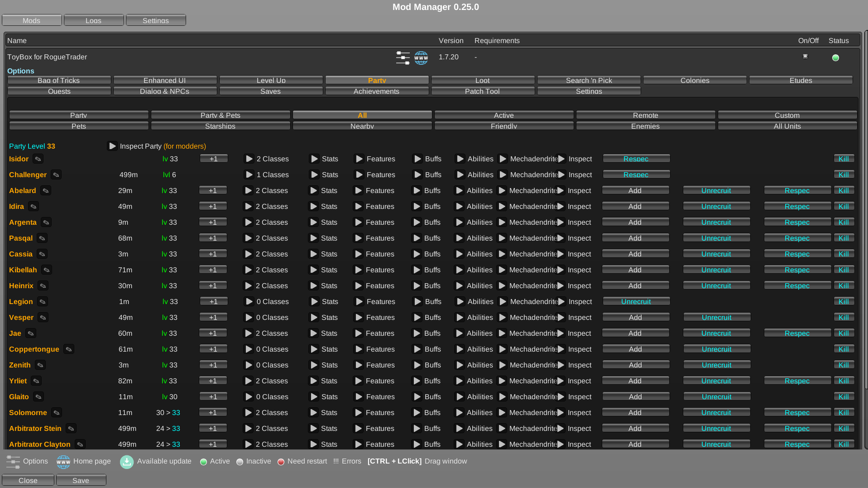Edit Coppertongue name pencil icon
This screenshot has width=868, height=488.
pos(69,349)
